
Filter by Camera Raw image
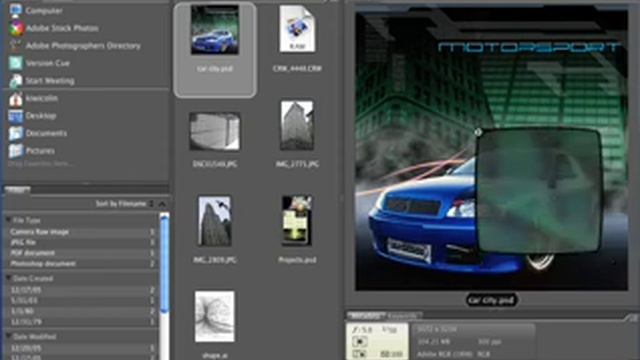[x=81, y=232]
